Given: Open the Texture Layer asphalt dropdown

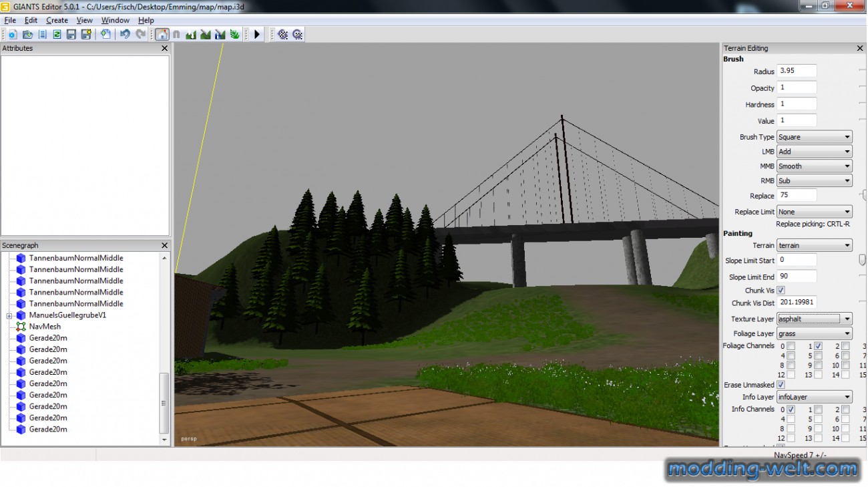Looking at the screenshot, I should [x=815, y=319].
